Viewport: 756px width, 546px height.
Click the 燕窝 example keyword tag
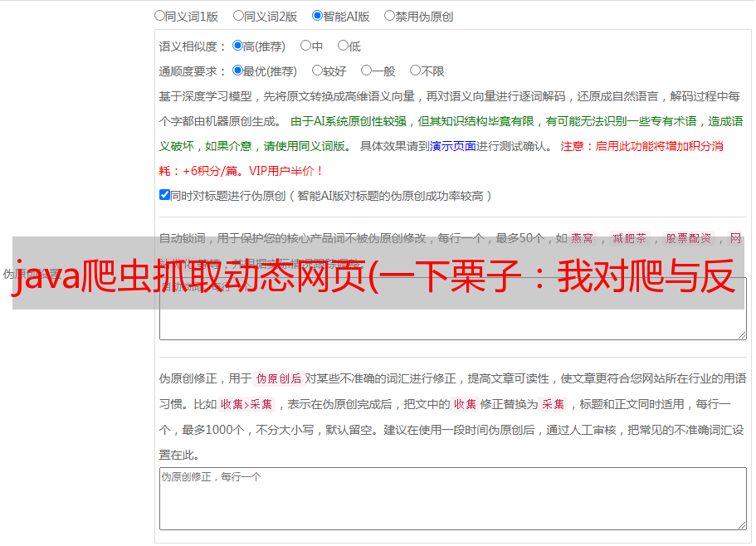tap(582, 238)
